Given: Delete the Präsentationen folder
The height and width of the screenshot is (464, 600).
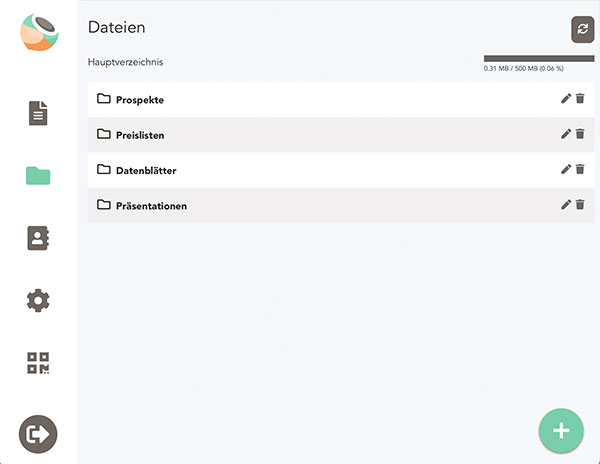Looking at the screenshot, I should pos(580,205).
